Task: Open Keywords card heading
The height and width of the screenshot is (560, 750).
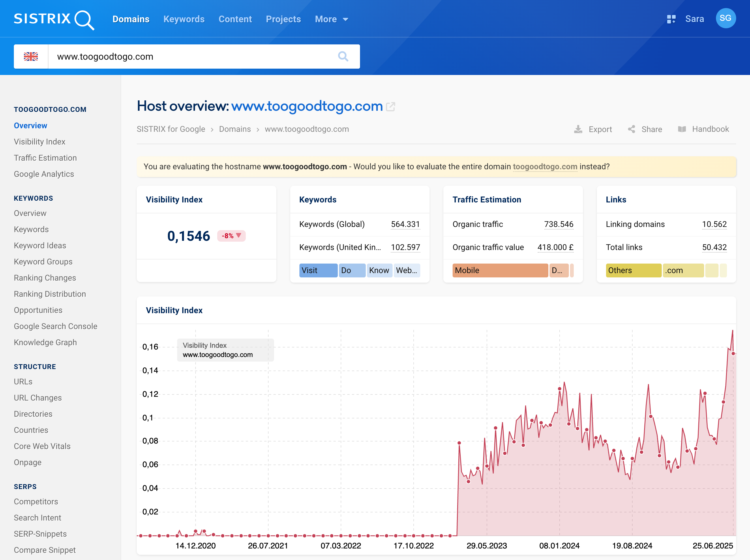Action: [x=318, y=200]
